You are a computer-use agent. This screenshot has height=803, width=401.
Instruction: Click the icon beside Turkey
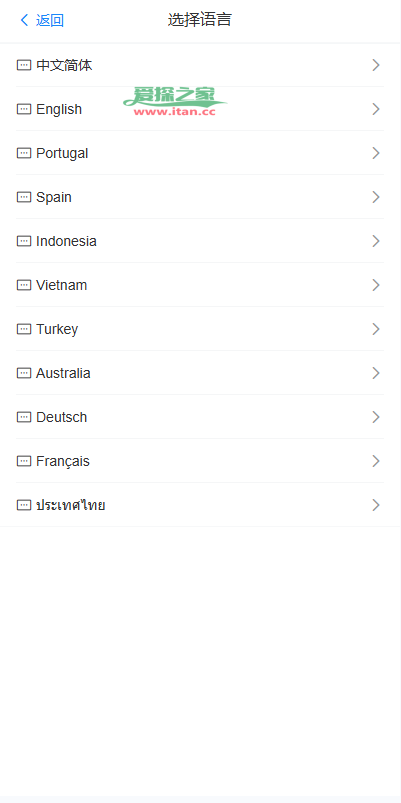[x=24, y=329]
